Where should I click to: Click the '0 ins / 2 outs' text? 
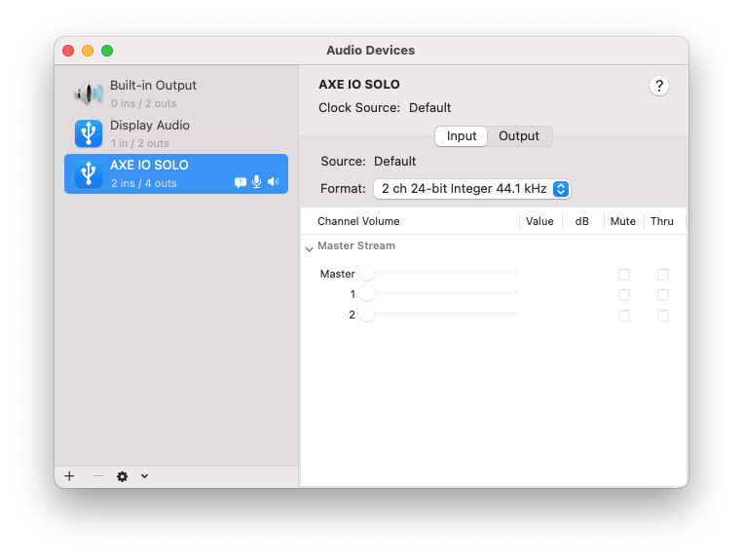(143, 103)
